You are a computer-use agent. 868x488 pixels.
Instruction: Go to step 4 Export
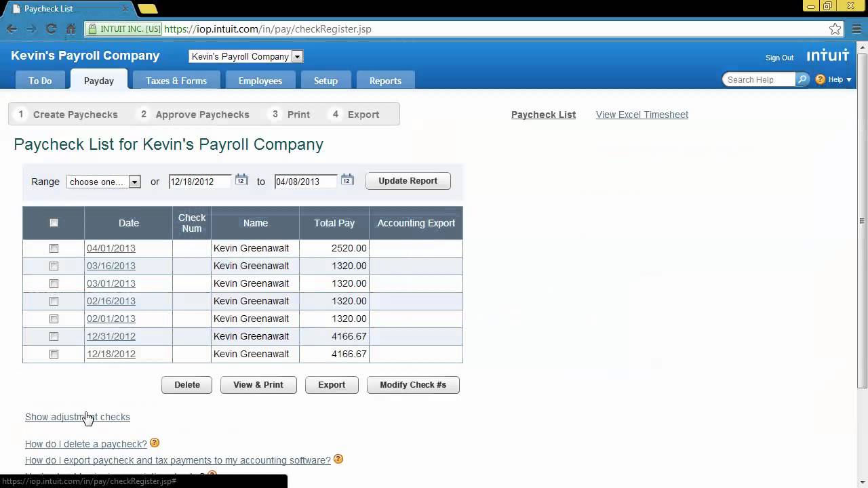tap(355, 115)
